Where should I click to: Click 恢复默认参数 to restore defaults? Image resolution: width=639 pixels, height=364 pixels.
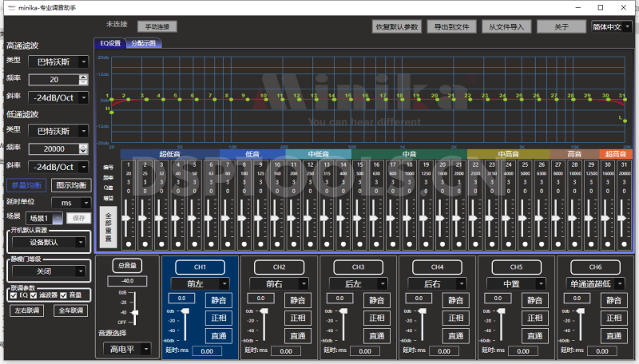click(x=397, y=26)
